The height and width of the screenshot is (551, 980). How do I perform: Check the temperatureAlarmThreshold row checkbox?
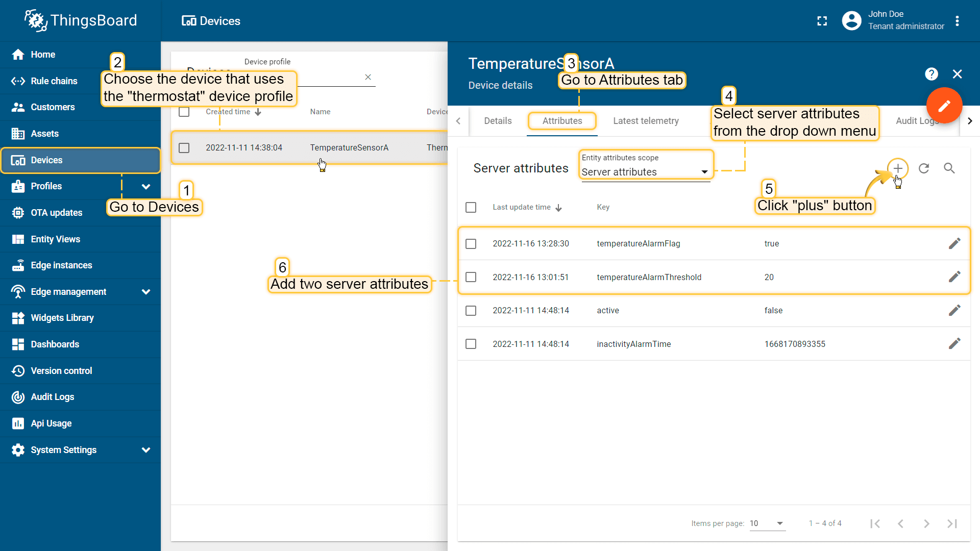(x=471, y=277)
